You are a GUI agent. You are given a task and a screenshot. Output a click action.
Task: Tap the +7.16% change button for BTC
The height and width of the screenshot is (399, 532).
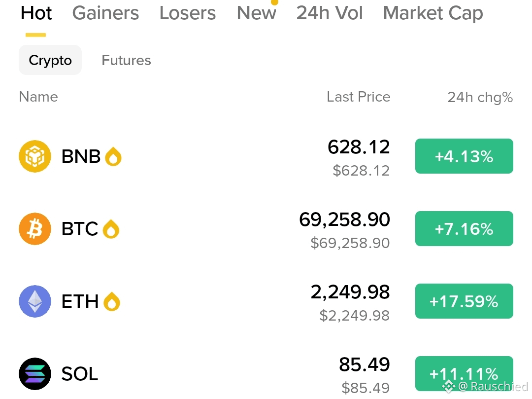464,228
